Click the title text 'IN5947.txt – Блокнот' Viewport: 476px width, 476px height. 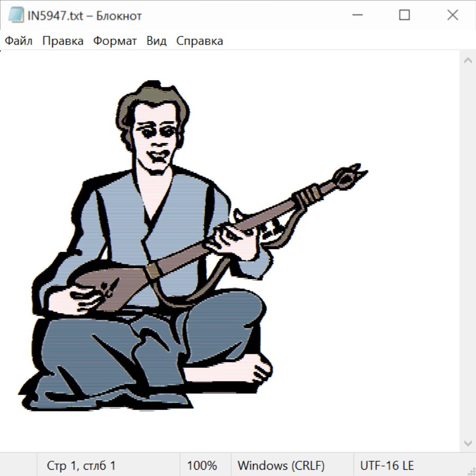pyautogui.click(x=85, y=16)
